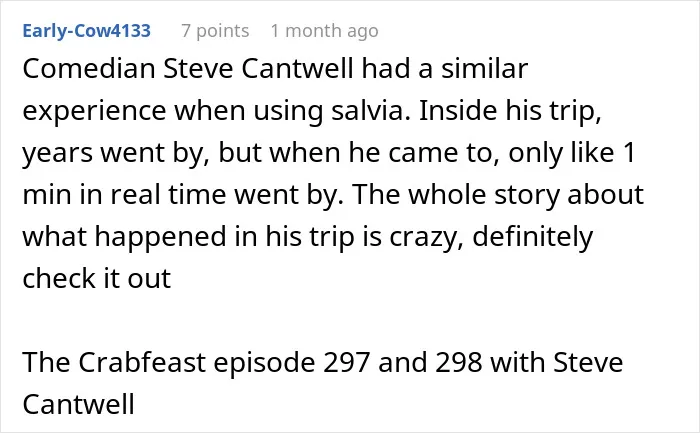Viewport: 700px width, 433px height.
Task: Click the word definitely in the comment
Action: point(533,237)
